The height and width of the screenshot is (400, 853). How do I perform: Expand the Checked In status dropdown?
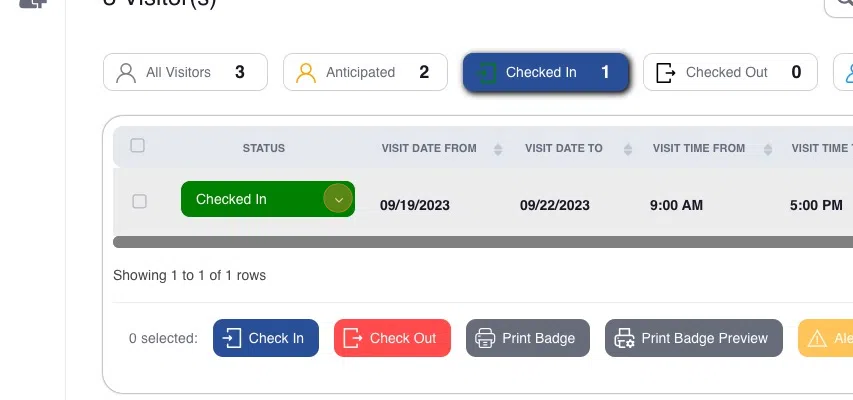[339, 199]
